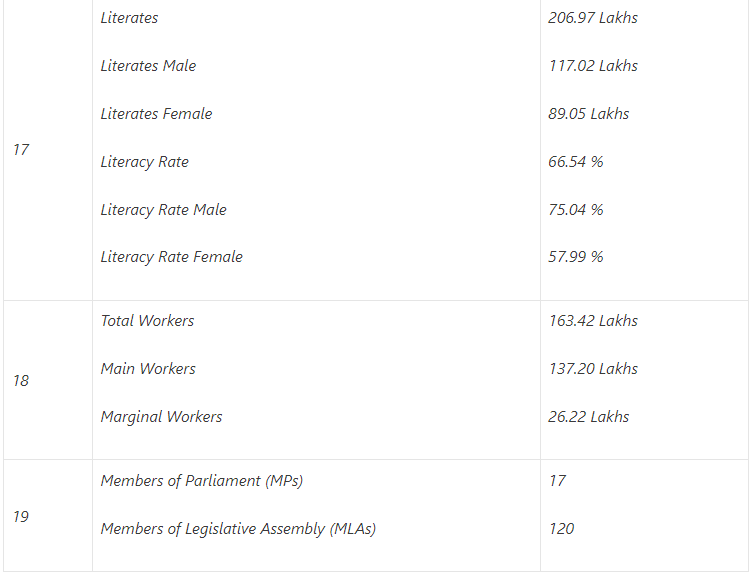The width and height of the screenshot is (752, 577).
Task: Click the "Literacy Rate" label
Action: pos(144,162)
